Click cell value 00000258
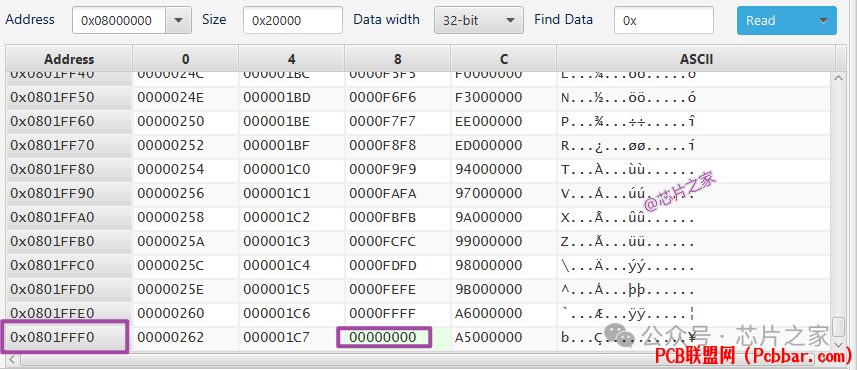The image size is (857, 370). point(171,218)
